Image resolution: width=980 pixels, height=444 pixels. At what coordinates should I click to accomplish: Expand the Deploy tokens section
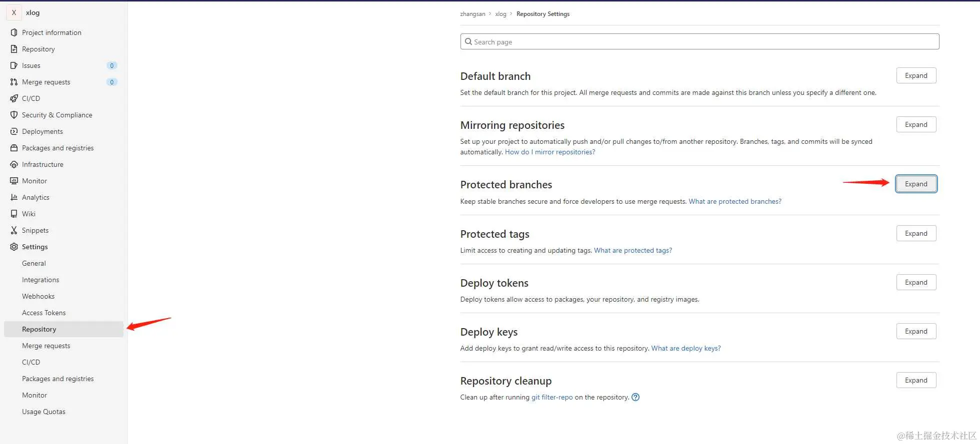point(916,282)
